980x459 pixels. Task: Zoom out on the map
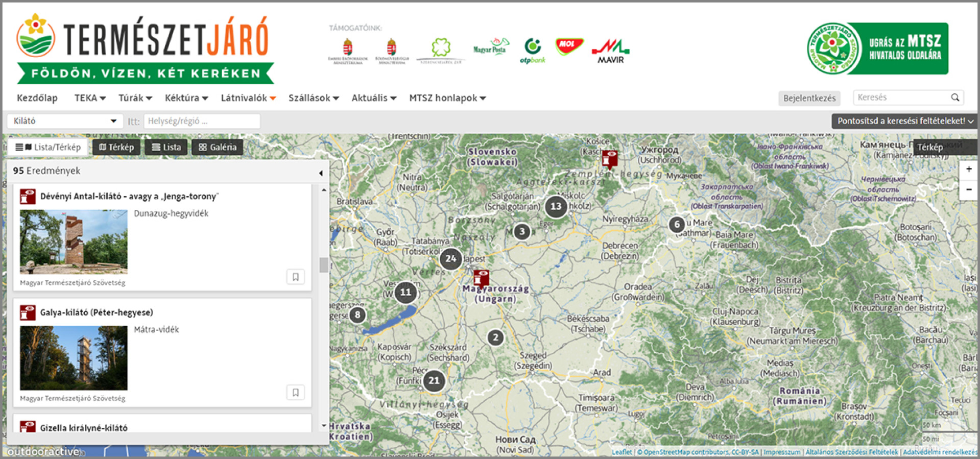[968, 189]
